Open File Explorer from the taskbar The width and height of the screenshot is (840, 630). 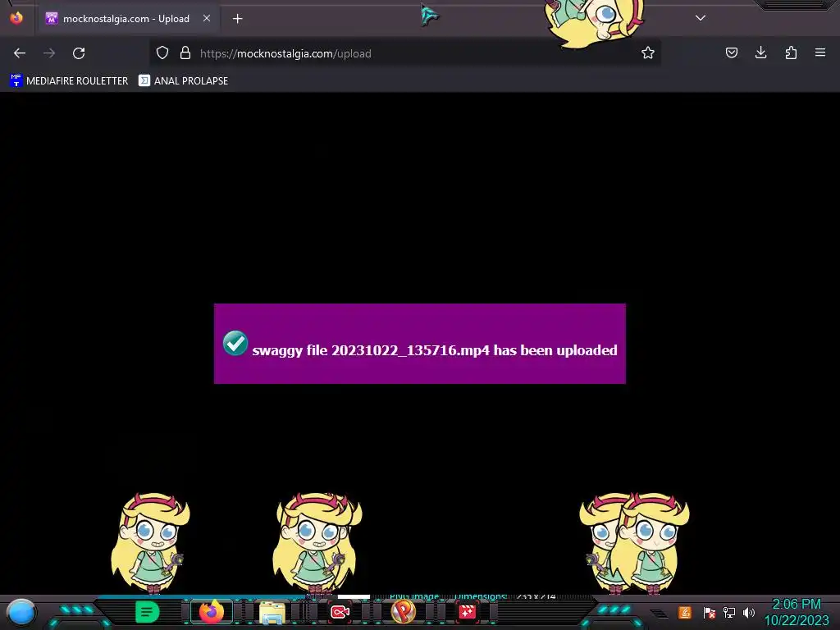coord(272,612)
